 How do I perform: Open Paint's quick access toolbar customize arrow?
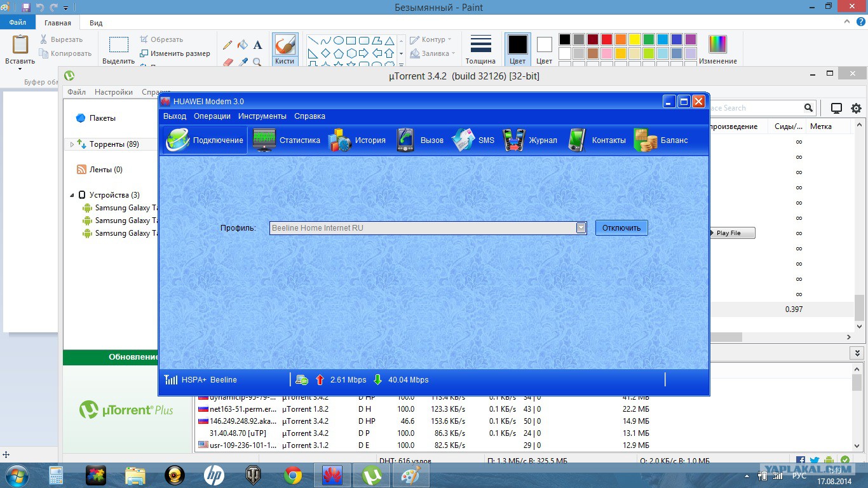(x=66, y=8)
